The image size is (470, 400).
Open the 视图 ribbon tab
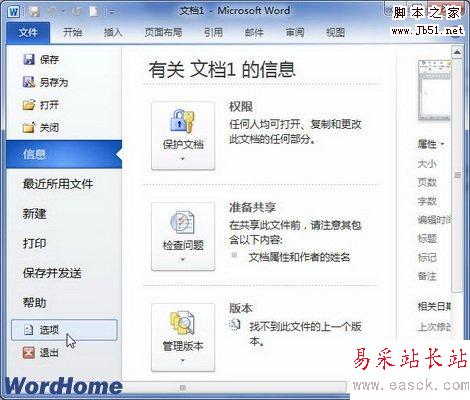tap(335, 32)
